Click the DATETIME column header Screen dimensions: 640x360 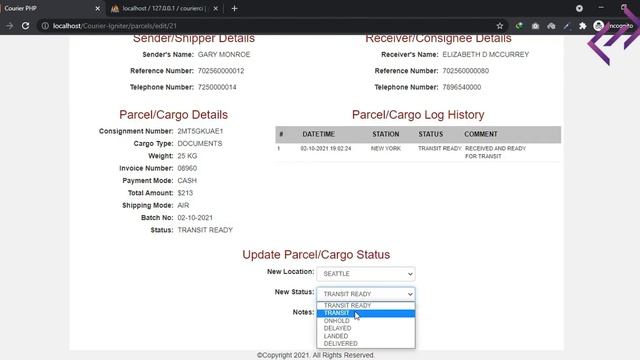point(318,134)
